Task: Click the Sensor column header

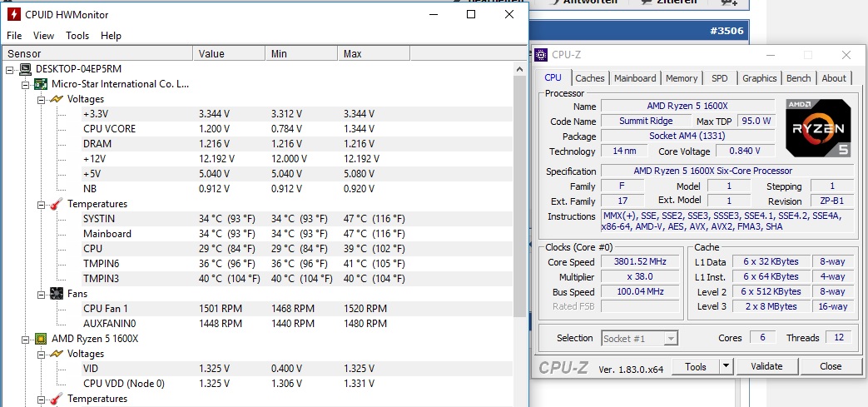Action: [98, 54]
